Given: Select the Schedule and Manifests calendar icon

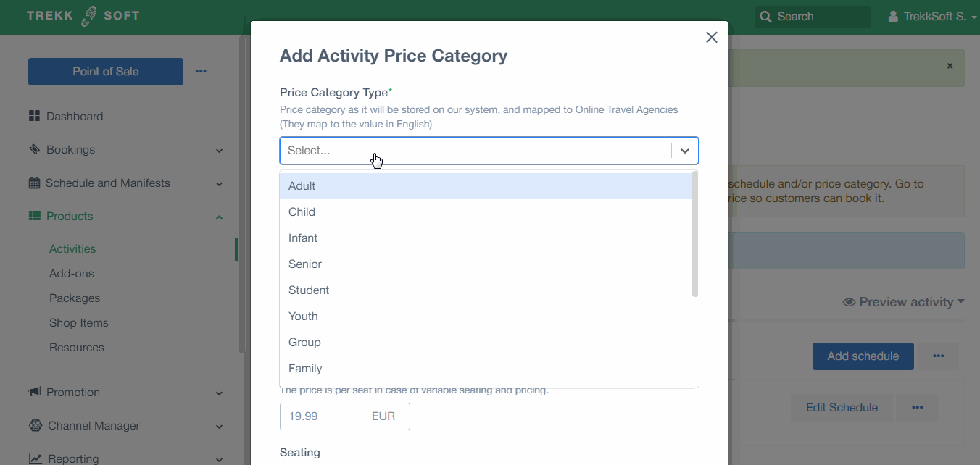Looking at the screenshot, I should (34, 183).
